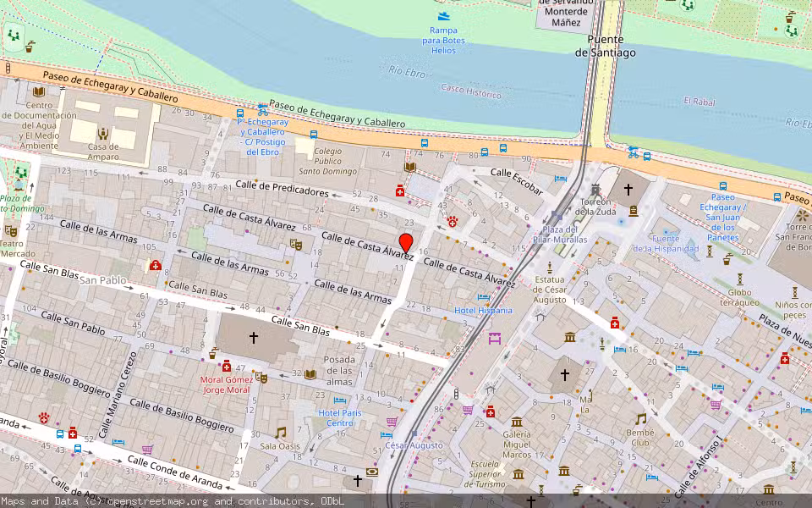
Task: Click the red clinic icon next to number 105
Action: (x=156, y=265)
